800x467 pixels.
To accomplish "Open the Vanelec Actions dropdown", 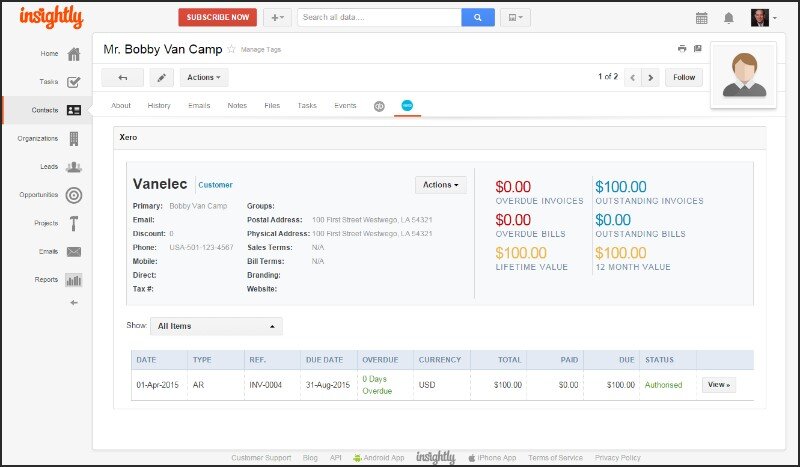I will (x=440, y=185).
